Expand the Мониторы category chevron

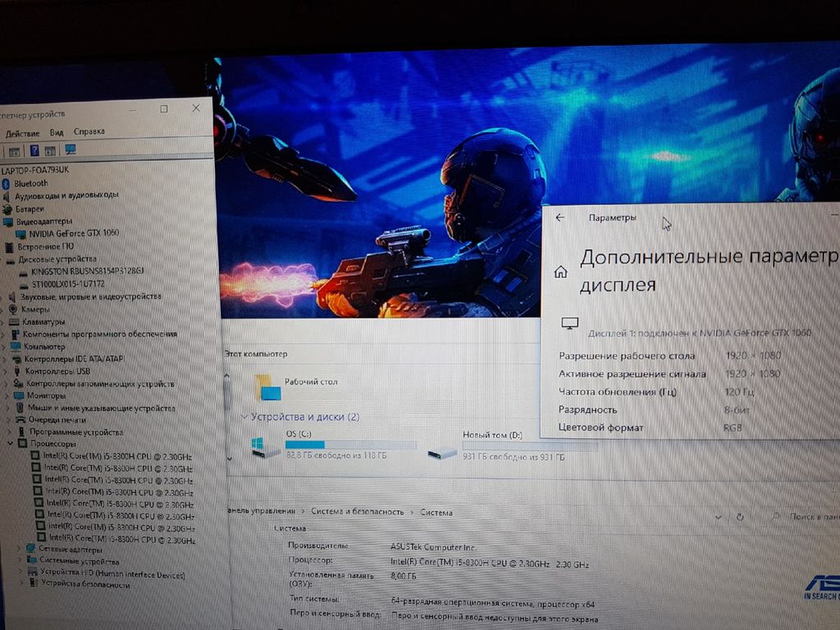click(7, 396)
